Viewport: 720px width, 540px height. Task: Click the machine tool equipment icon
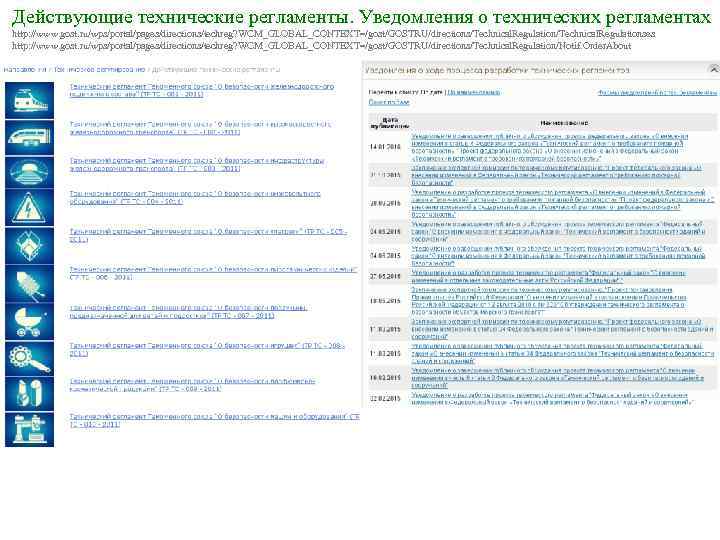29,429
